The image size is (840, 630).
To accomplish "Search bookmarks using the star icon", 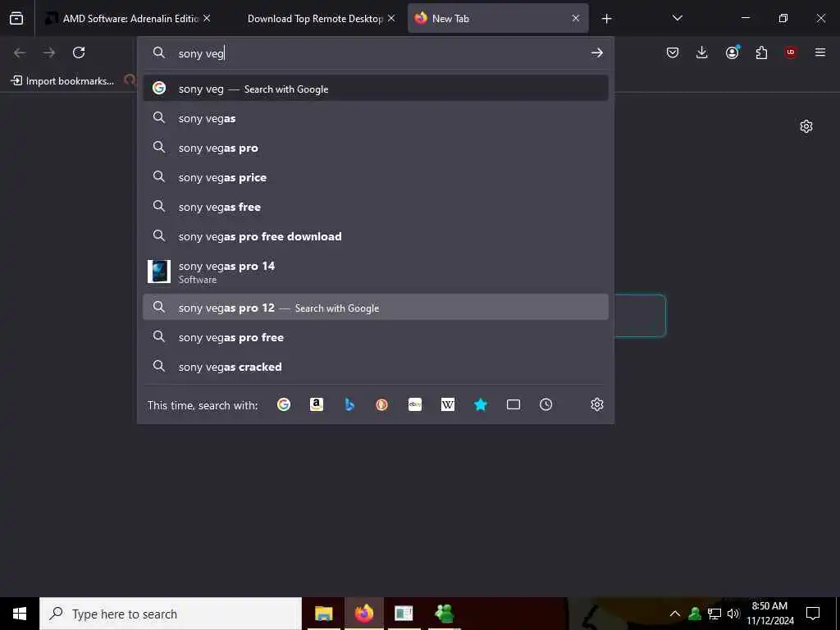I will click(x=481, y=404).
